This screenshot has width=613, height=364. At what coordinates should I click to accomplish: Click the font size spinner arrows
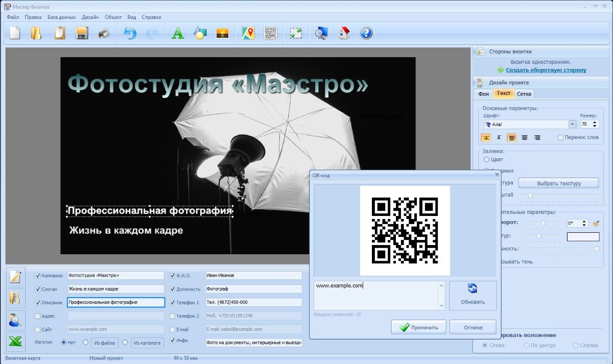pyautogui.click(x=595, y=125)
